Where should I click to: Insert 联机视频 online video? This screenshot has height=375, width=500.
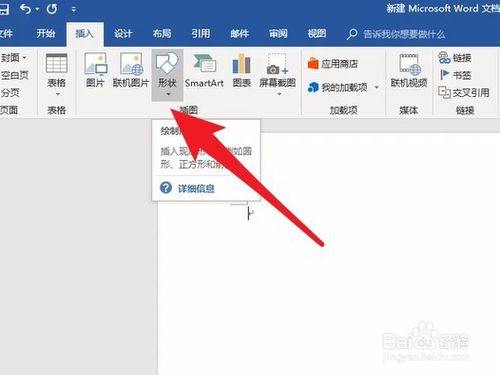409,71
